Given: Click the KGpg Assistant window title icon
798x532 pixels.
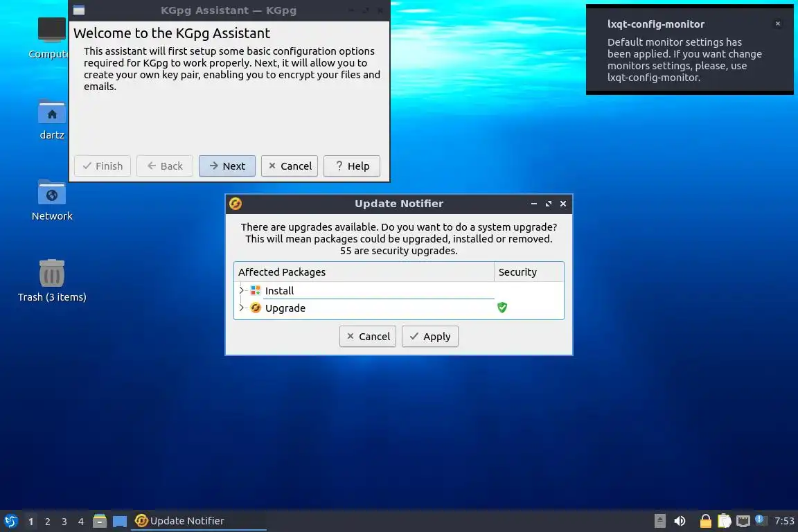Looking at the screenshot, I should [x=79, y=10].
